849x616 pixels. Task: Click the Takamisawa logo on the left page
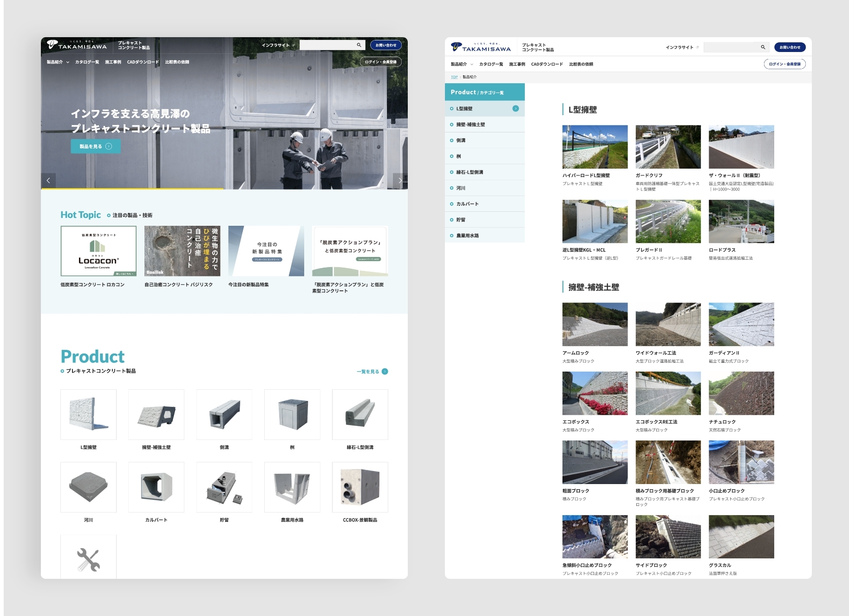pyautogui.click(x=77, y=45)
